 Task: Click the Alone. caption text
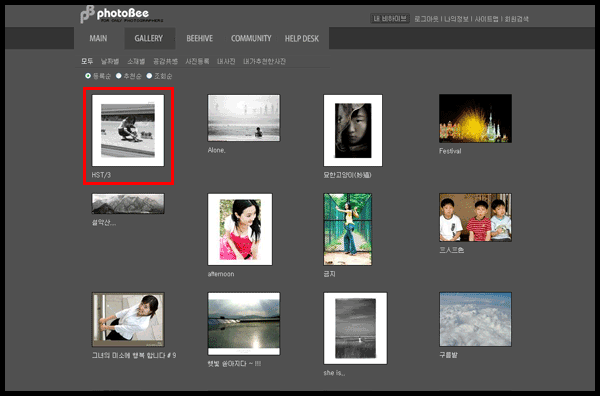(x=217, y=150)
